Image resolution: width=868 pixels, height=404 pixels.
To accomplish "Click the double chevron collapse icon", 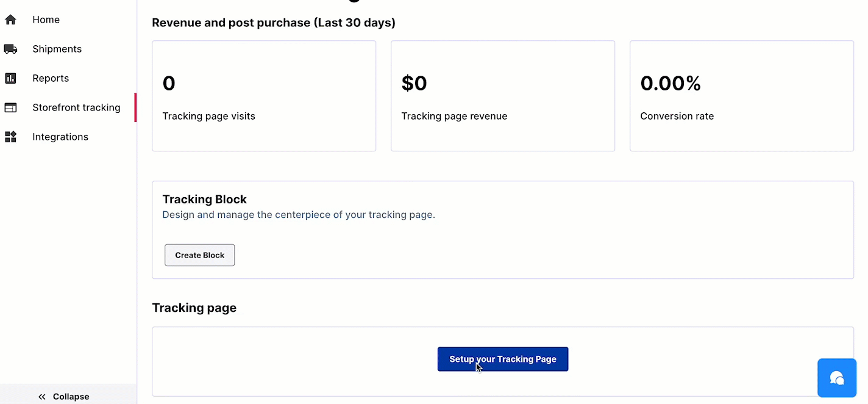I will (42, 397).
